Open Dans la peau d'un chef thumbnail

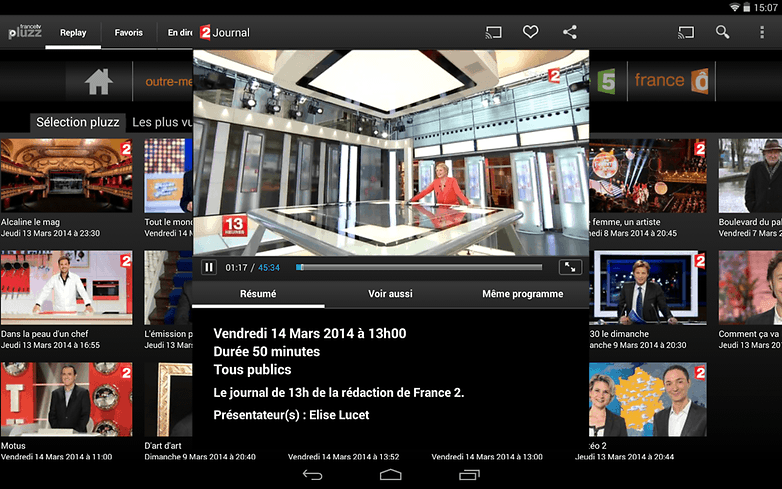tap(66, 288)
